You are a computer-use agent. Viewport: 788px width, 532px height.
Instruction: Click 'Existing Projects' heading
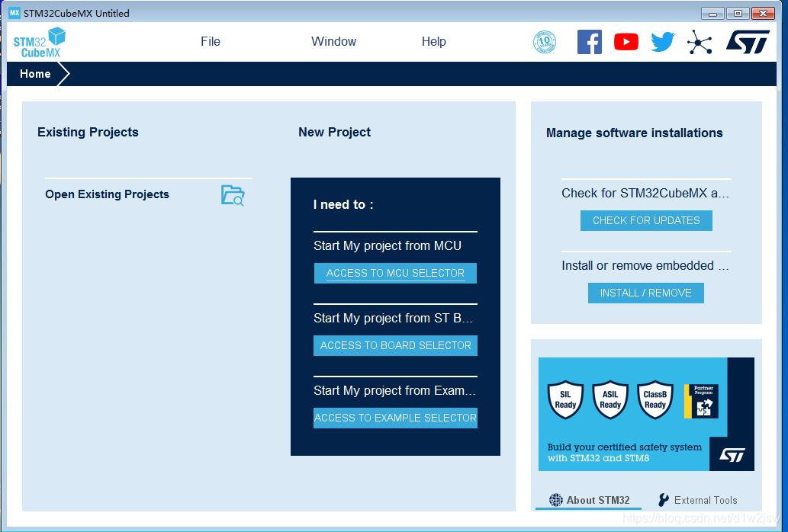[88, 132]
